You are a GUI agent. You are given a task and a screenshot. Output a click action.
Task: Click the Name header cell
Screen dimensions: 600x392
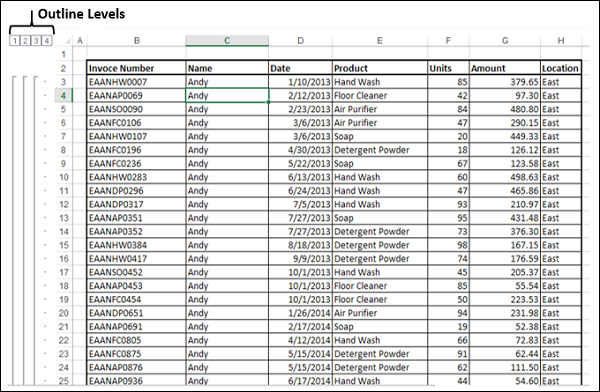[x=227, y=68]
